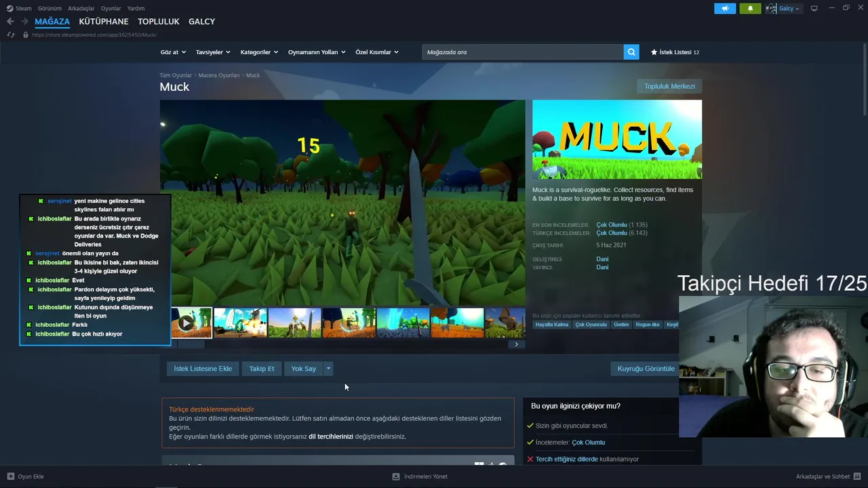Select the Hayatta Kalma tag

[x=552, y=325]
